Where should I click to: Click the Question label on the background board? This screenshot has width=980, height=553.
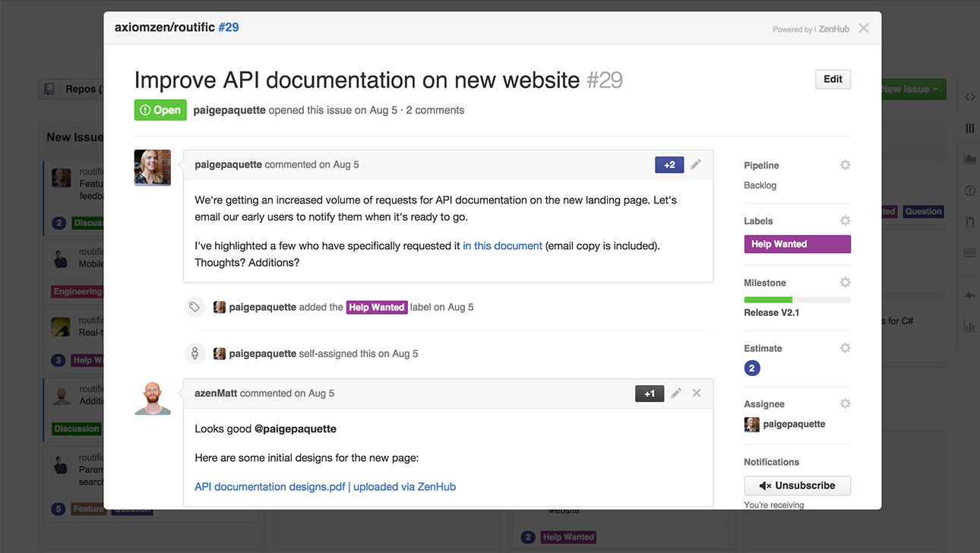point(923,212)
